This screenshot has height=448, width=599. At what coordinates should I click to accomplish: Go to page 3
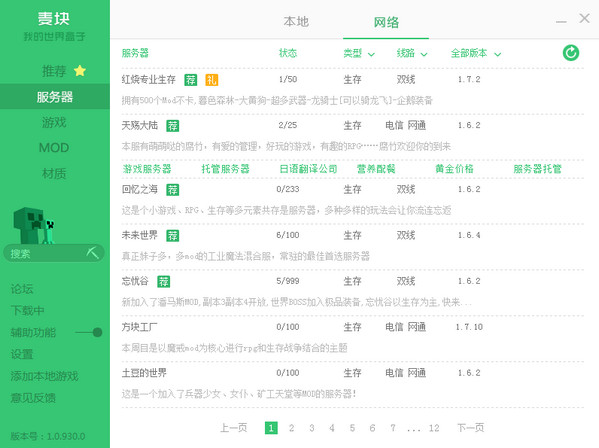coord(312,428)
